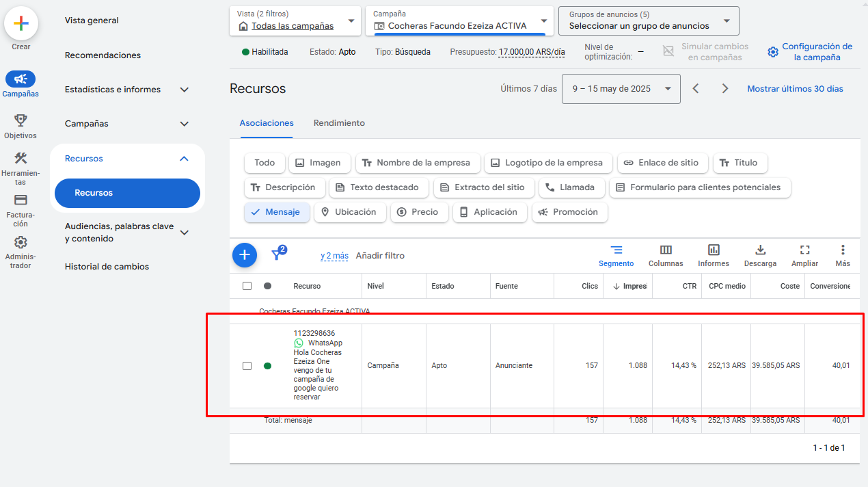
Task: Open the Segmento tool
Action: coord(616,256)
